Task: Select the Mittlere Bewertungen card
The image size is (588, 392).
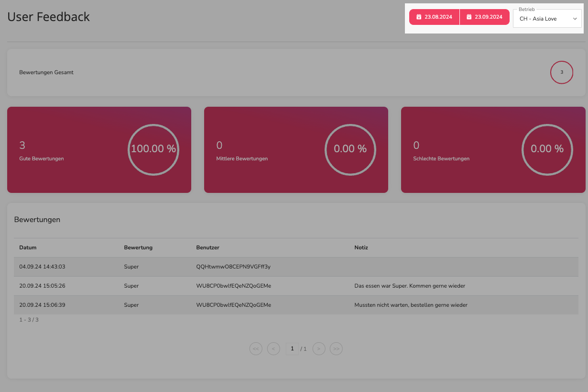Action: 296,150
